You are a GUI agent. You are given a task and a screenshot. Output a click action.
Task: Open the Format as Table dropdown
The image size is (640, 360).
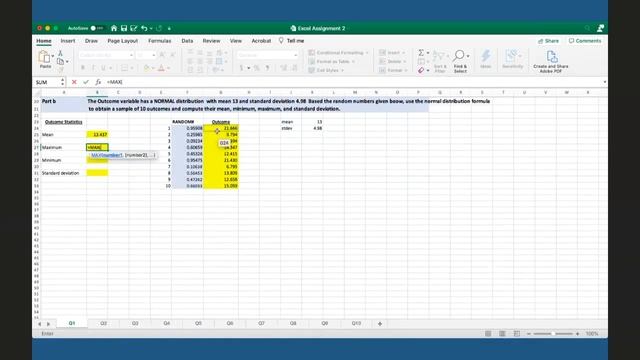pyautogui.click(x=332, y=62)
